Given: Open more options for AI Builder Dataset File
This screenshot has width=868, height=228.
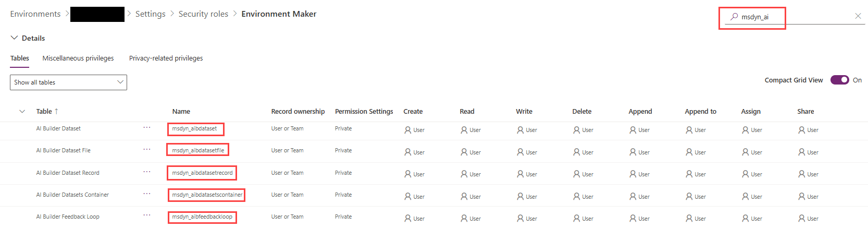Looking at the screenshot, I should pyautogui.click(x=147, y=150).
